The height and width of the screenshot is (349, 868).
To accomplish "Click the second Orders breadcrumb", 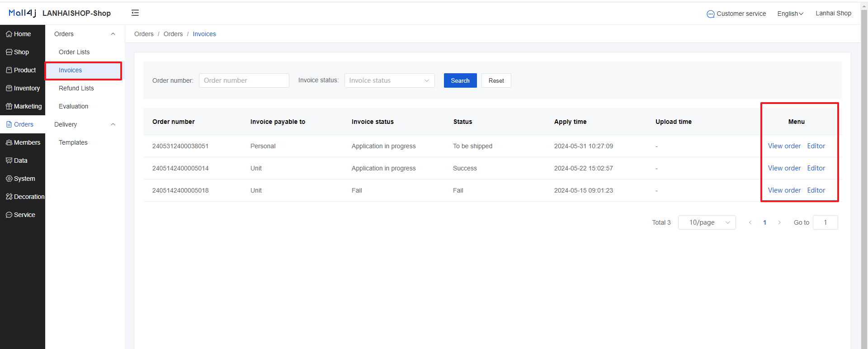I will pyautogui.click(x=173, y=34).
